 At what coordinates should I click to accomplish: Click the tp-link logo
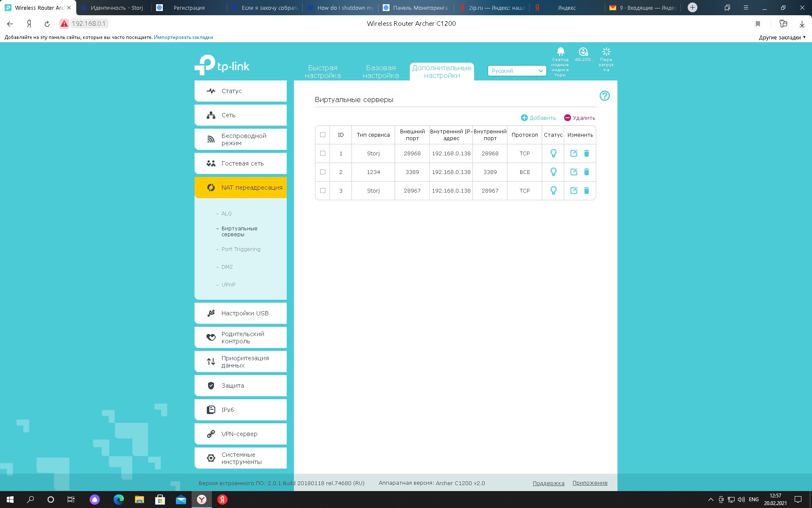pos(222,66)
